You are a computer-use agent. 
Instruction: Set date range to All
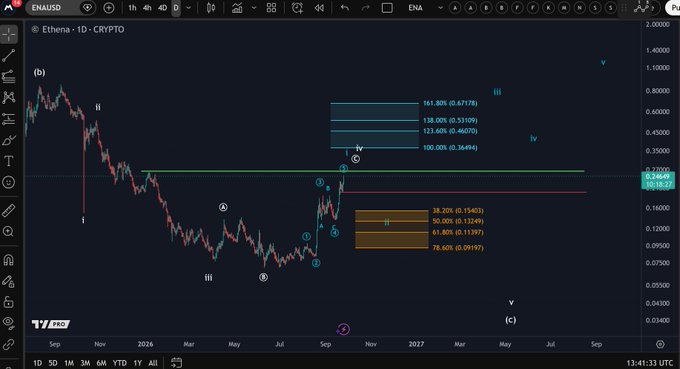(x=153, y=363)
